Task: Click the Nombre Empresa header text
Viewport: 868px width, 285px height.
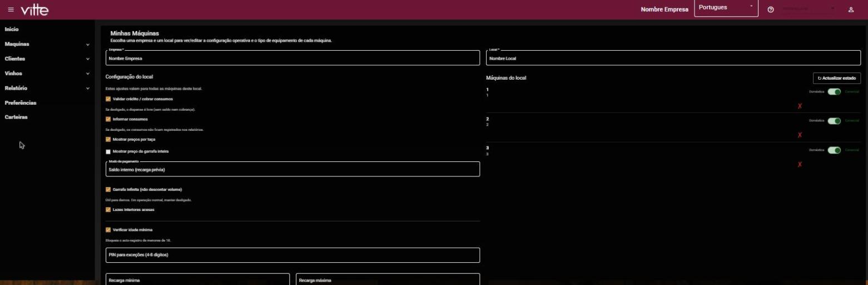Action: [x=664, y=9]
